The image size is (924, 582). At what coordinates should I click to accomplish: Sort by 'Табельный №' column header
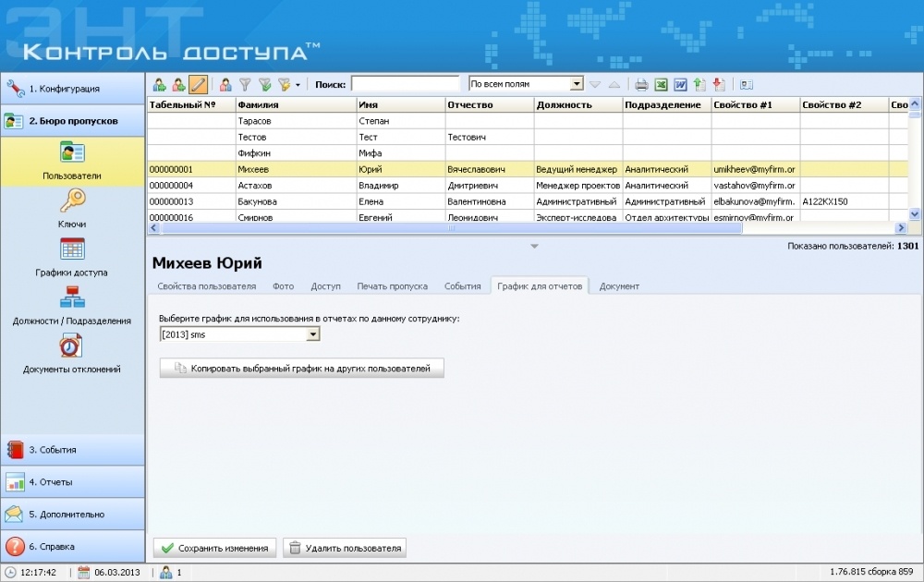191,105
